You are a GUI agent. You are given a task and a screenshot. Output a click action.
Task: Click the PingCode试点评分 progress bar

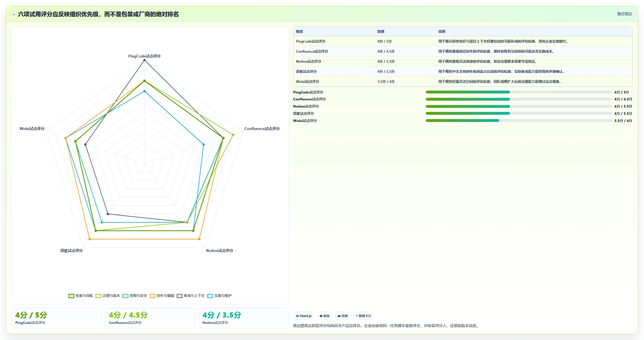click(519, 92)
